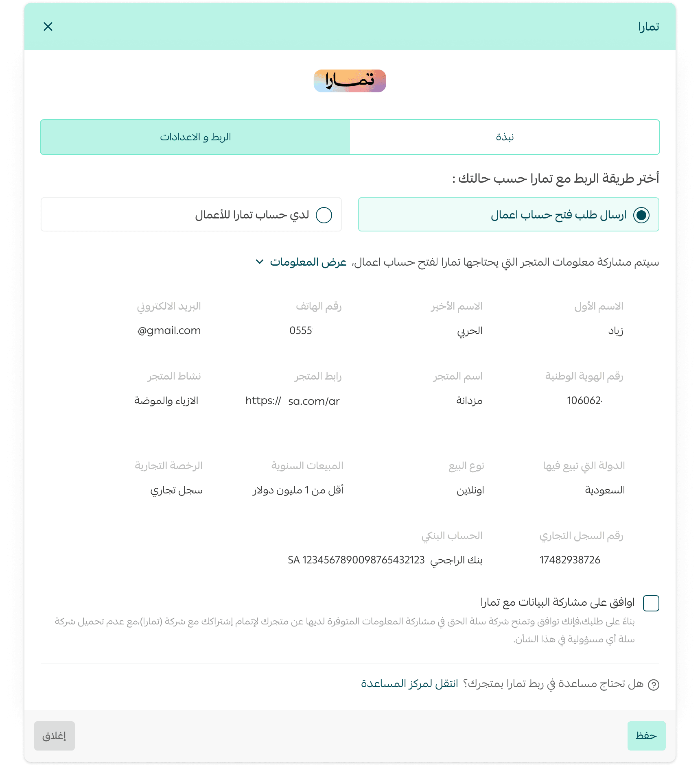
Task: Click the bank account IBAN text
Action: tap(356, 560)
